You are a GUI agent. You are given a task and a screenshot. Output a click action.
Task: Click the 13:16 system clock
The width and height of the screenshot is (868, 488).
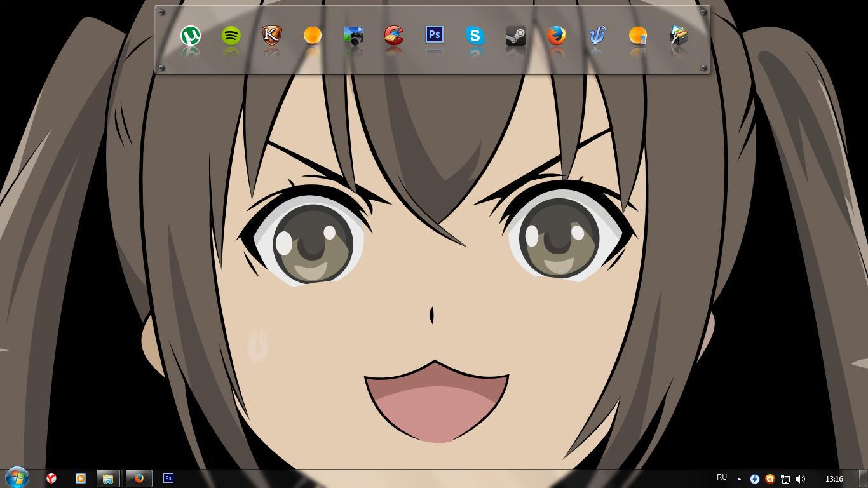point(834,479)
